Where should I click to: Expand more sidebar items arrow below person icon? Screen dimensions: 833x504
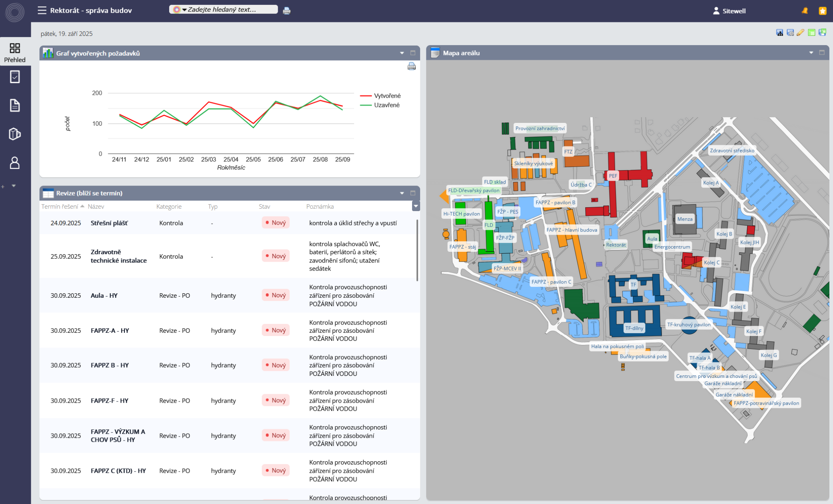click(14, 186)
